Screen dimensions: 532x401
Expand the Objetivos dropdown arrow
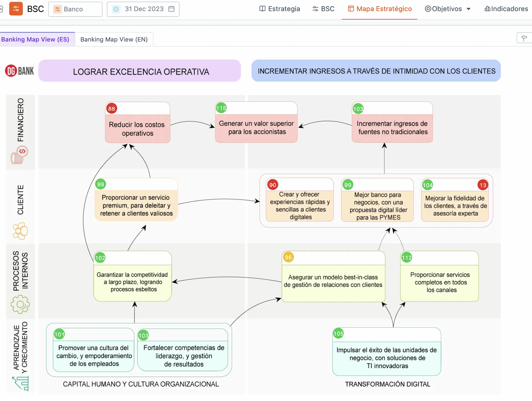click(469, 9)
